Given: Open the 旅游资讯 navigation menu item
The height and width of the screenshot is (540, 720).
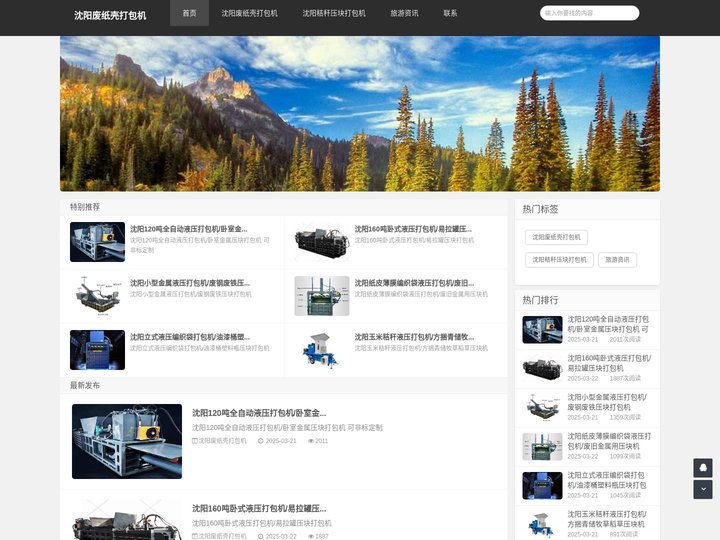Looking at the screenshot, I should pyautogui.click(x=404, y=13).
